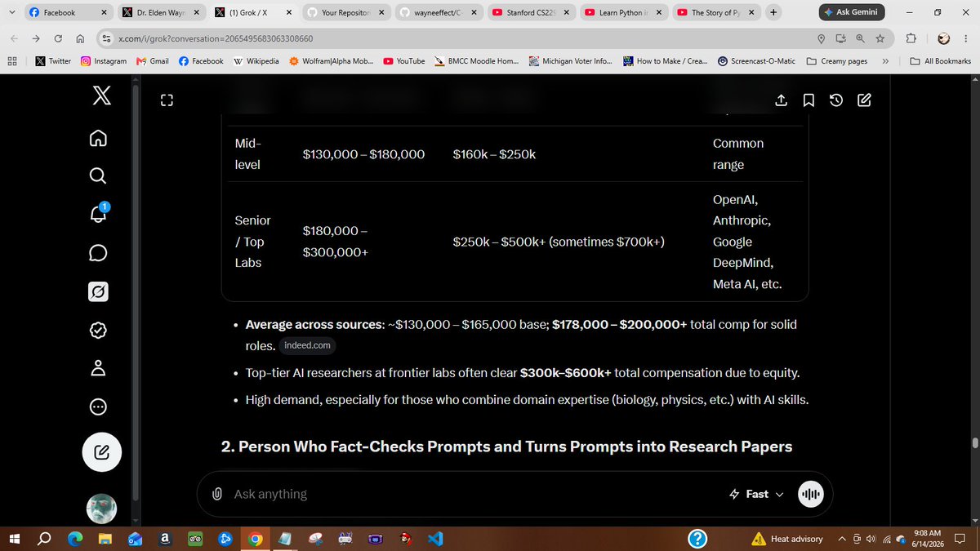Bookmark this tab with the star icon

[x=880, y=38]
